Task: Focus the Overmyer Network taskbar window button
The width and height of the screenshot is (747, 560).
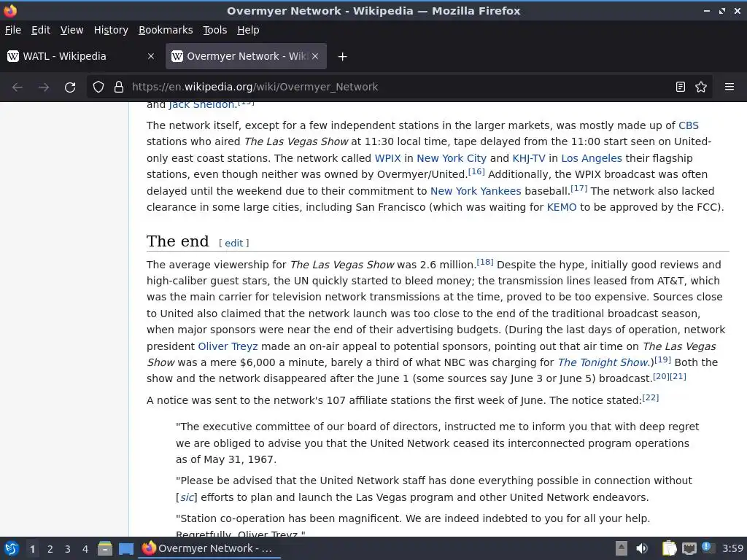Action: [209, 548]
